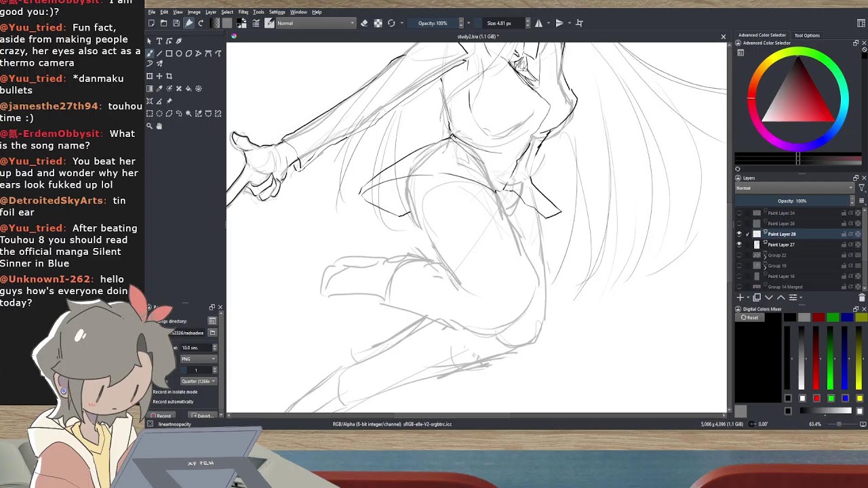The height and width of the screenshot is (488, 868).
Task: Choose the Elliptical Selection tool
Action: [159, 113]
